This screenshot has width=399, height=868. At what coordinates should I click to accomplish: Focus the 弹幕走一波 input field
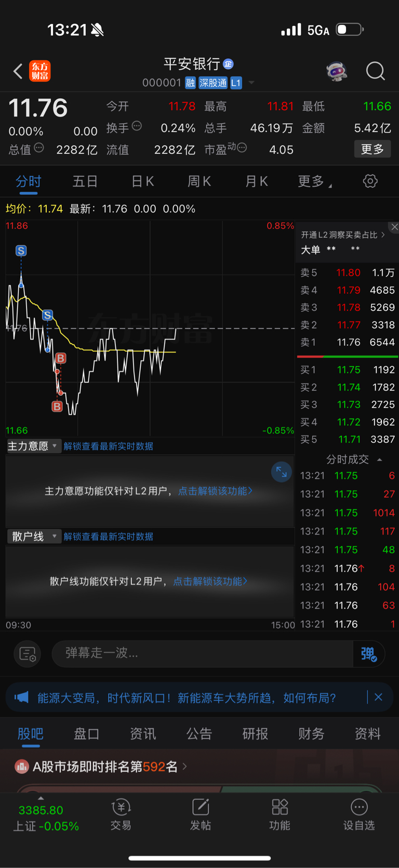click(x=203, y=653)
